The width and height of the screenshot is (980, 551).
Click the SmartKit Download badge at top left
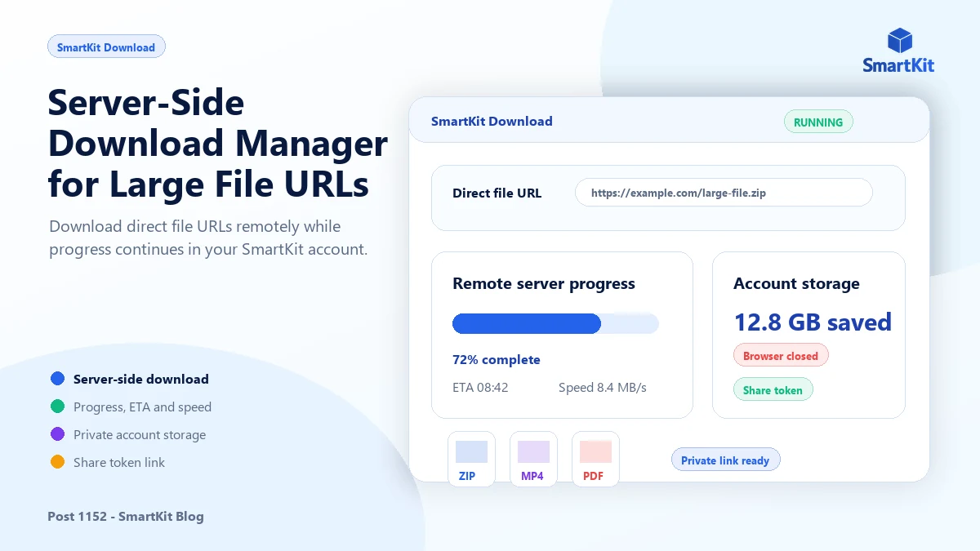pyautogui.click(x=106, y=47)
